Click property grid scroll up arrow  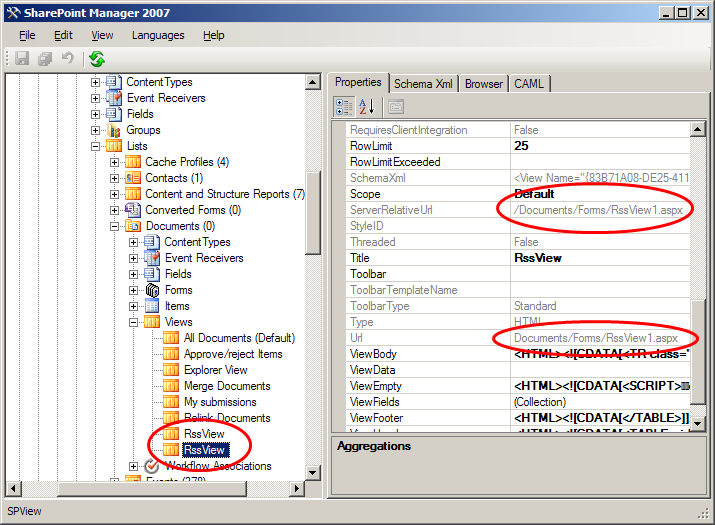698,130
